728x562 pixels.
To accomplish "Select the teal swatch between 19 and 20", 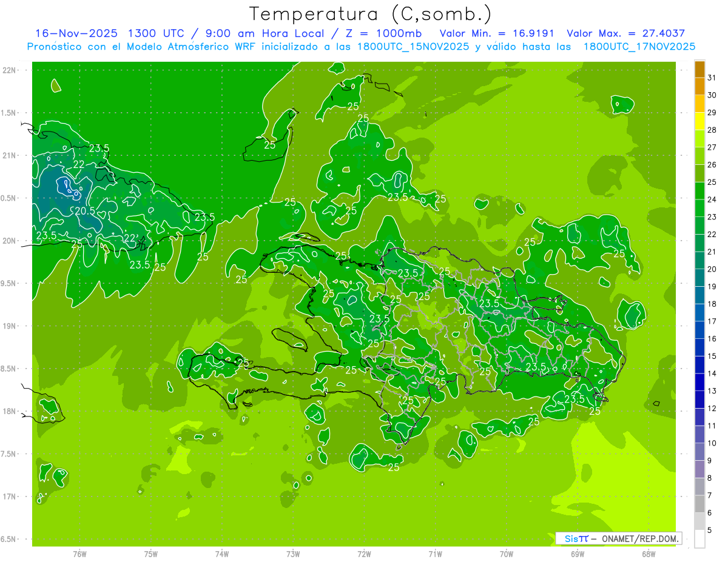I will (x=699, y=277).
